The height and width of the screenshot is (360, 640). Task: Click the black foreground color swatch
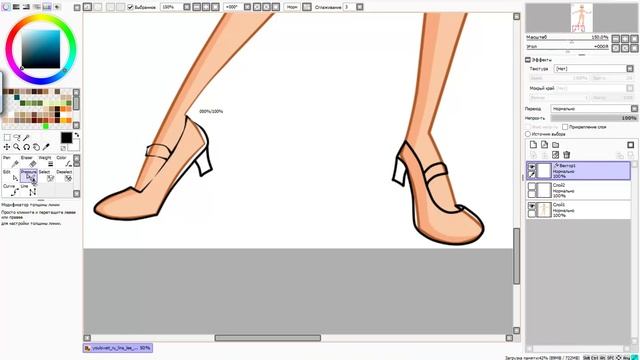coord(67,138)
